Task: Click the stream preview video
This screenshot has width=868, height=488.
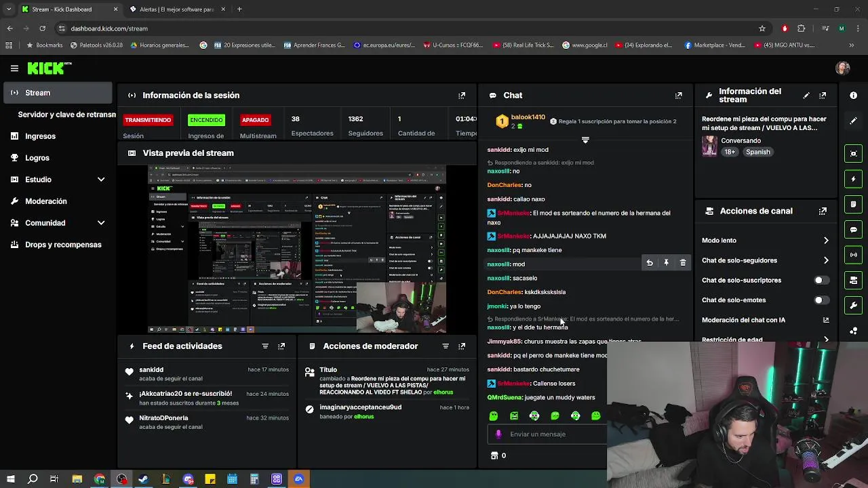Action: click(x=297, y=249)
